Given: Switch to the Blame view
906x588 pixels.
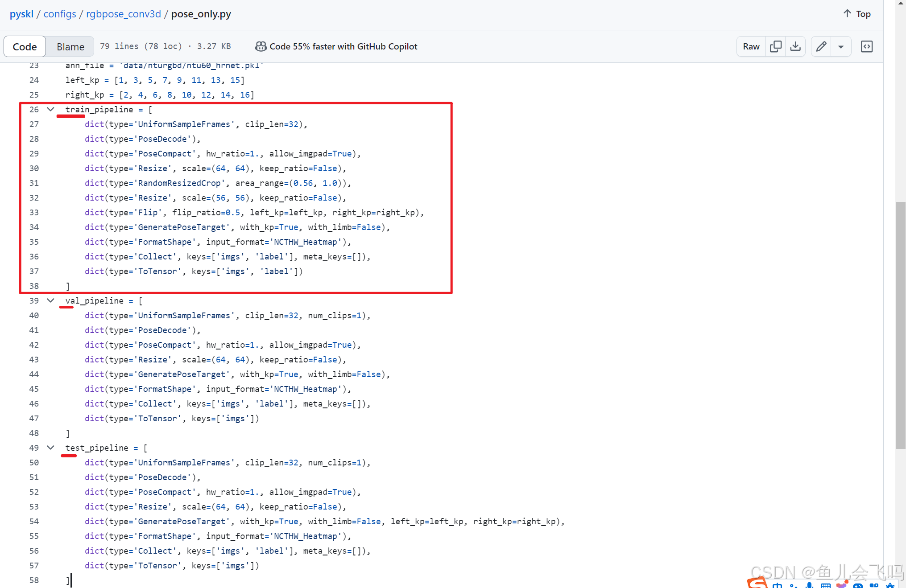Looking at the screenshot, I should [70, 46].
